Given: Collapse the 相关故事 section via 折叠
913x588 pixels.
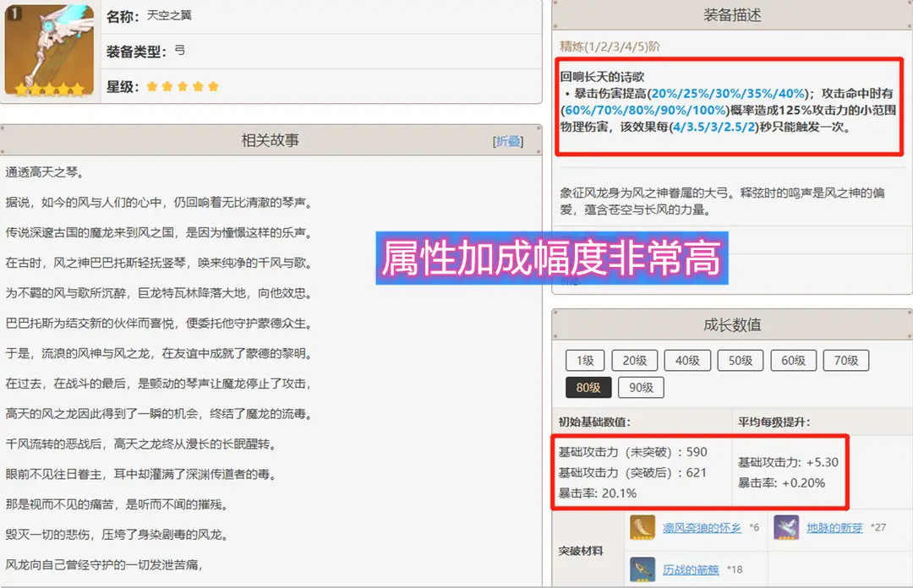Looking at the screenshot, I should [x=507, y=142].
